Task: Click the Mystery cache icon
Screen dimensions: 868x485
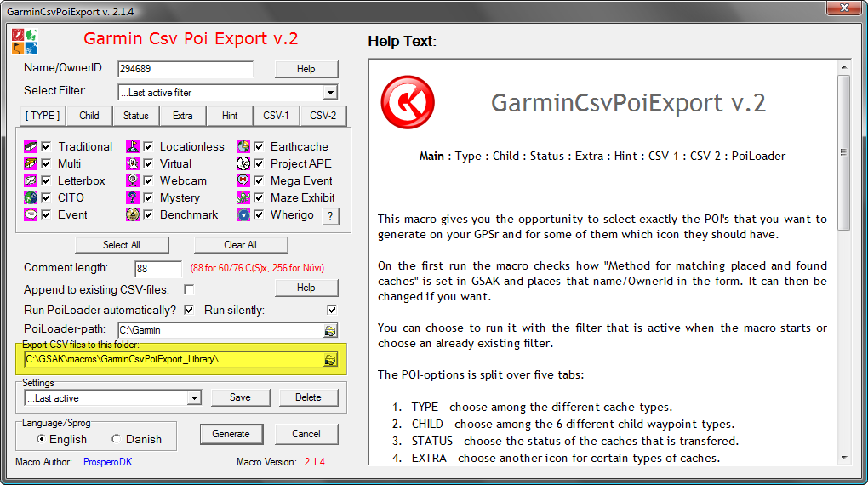Action: click(132, 197)
